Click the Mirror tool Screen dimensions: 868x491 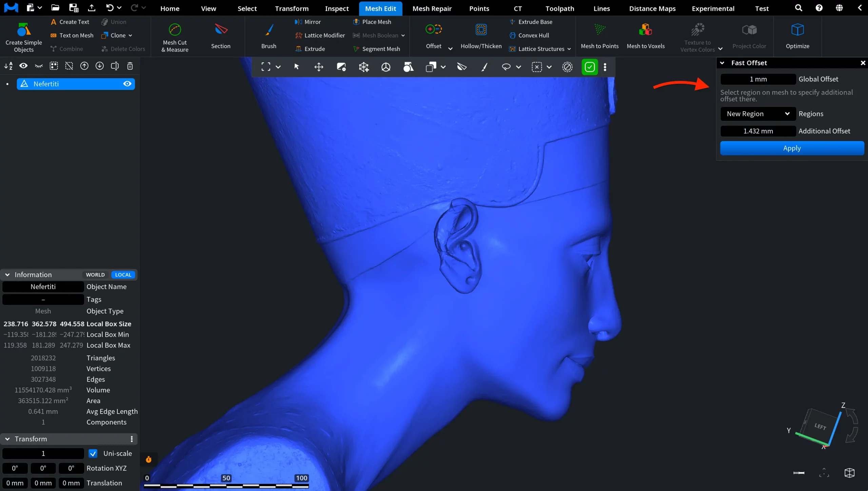click(308, 22)
